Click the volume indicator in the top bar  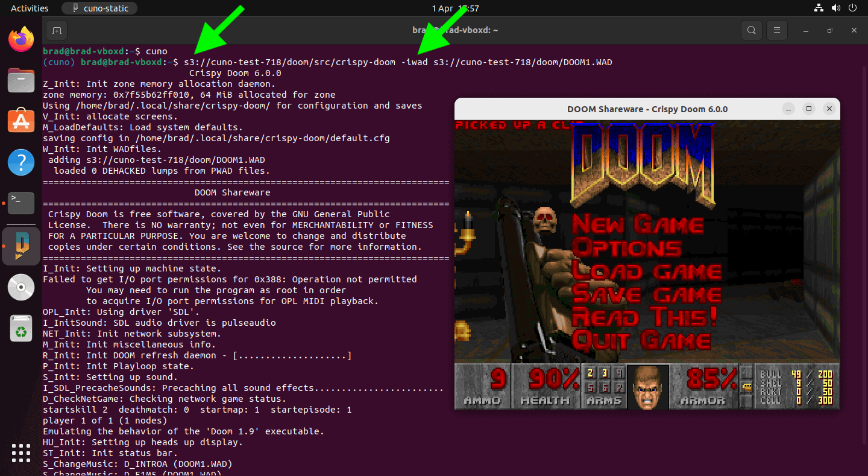pyautogui.click(x=835, y=8)
